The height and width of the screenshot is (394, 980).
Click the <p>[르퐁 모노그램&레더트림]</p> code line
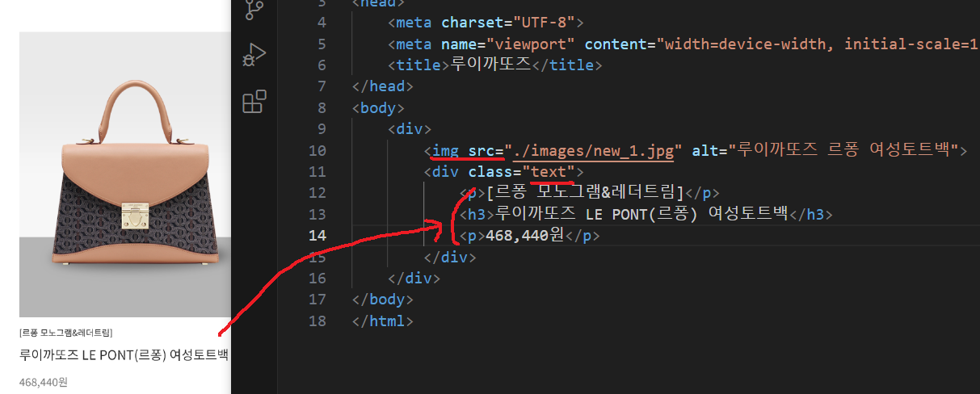(x=589, y=193)
